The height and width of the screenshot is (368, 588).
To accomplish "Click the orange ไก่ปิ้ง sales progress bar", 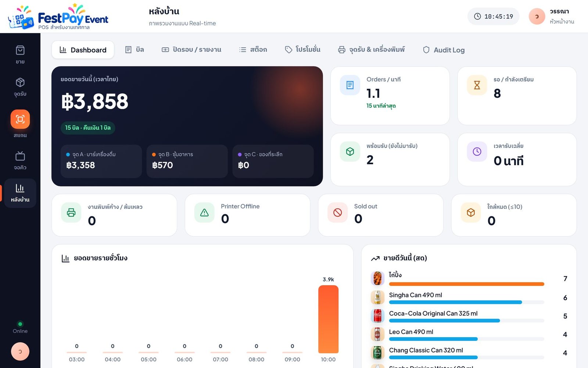I will coord(467,284).
